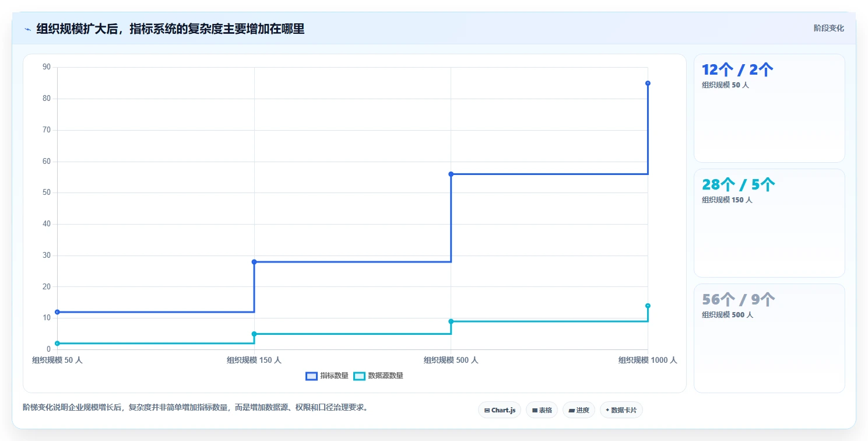Viewport: 868px width, 441px height.
Task: Click the x-axis label 组织规模 1000 人
Action: pos(648,360)
